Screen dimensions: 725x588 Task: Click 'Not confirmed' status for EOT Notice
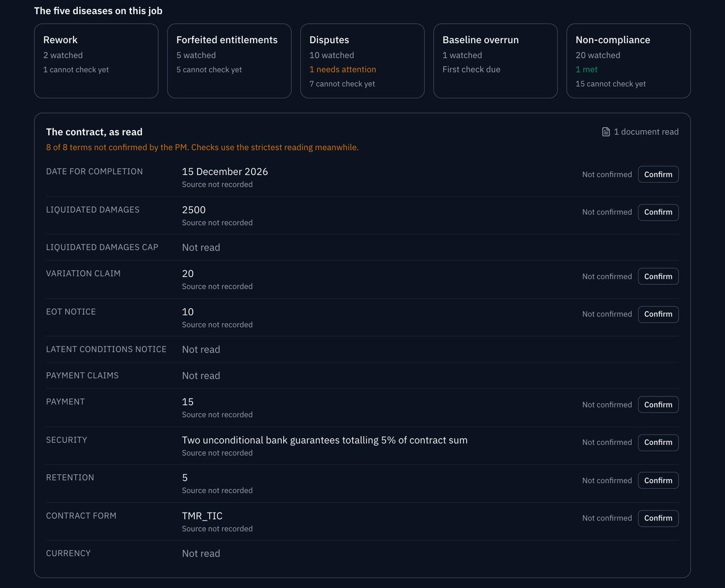point(607,314)
